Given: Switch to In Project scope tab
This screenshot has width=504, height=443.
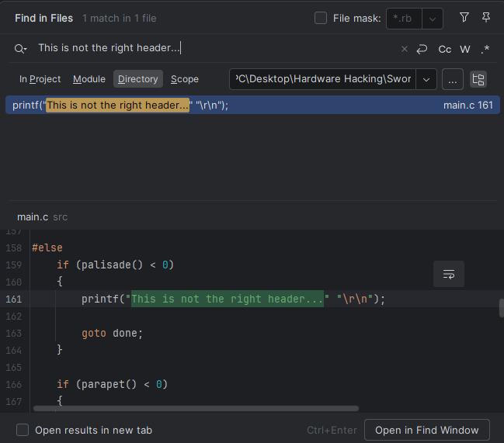Looking at the screenshot, I should point(40,79).
